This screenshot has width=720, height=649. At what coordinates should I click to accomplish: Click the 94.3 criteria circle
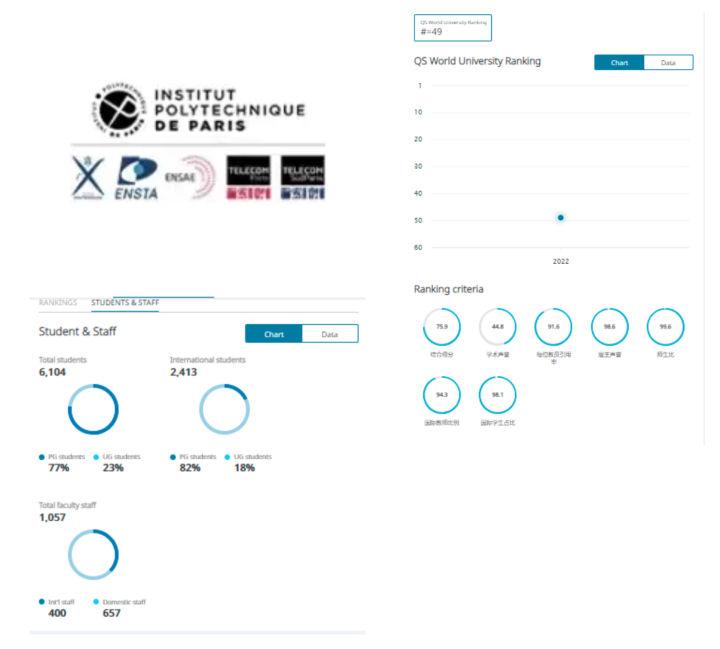click(x=442, y=395)
